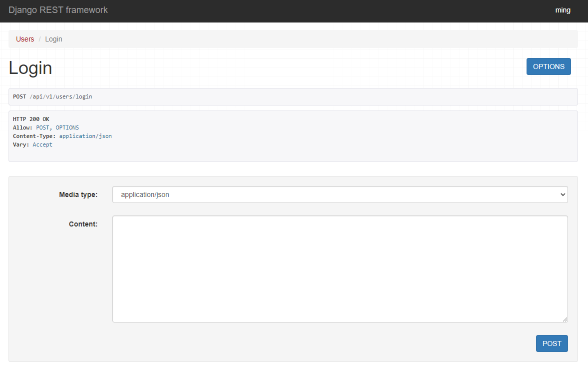Image resolution: width=588 pixels, height=369 pixels.
Task: Click the Users breadcrumb link
Action: click(25, 38)
